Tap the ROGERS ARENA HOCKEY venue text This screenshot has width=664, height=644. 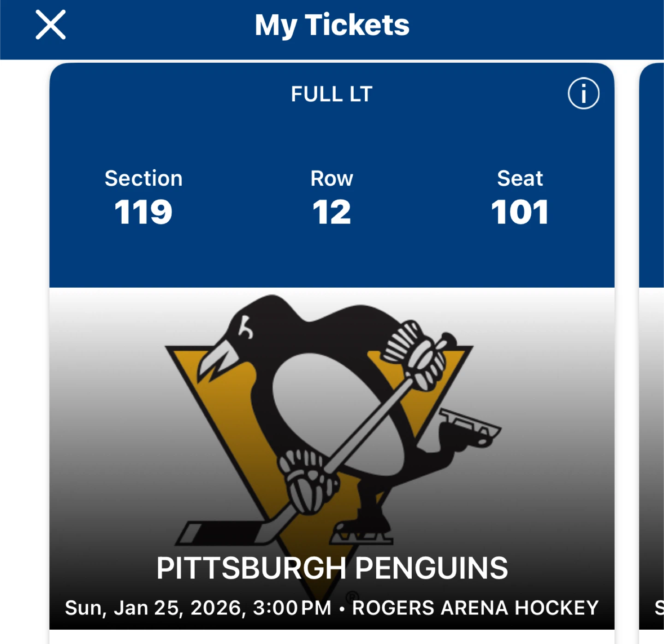[475, 608]
